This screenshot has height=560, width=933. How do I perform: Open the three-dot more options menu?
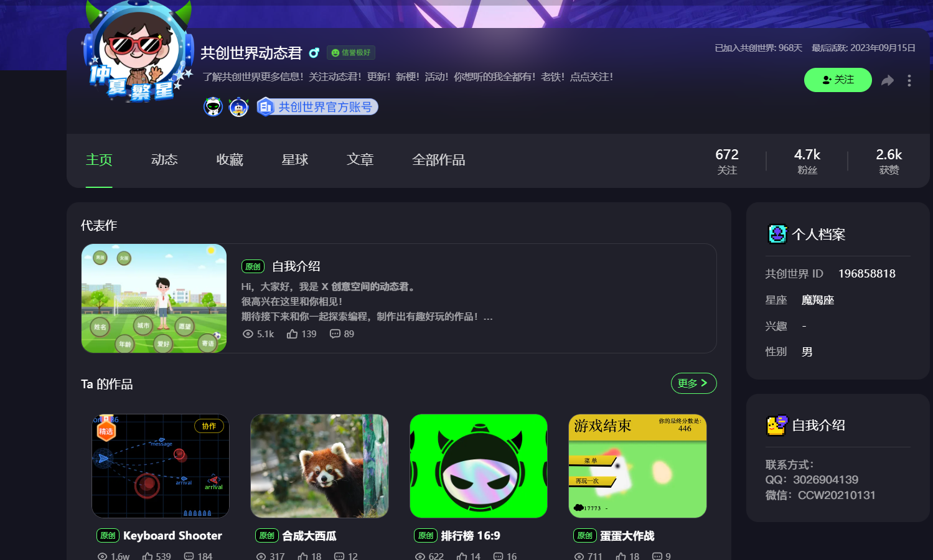coord(909,80)
